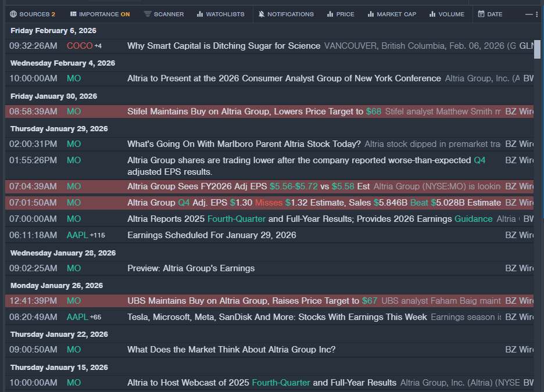
Task: Click MO ticker on 10:00:00AM February 4 row
Action: click(x=74, y=78)
